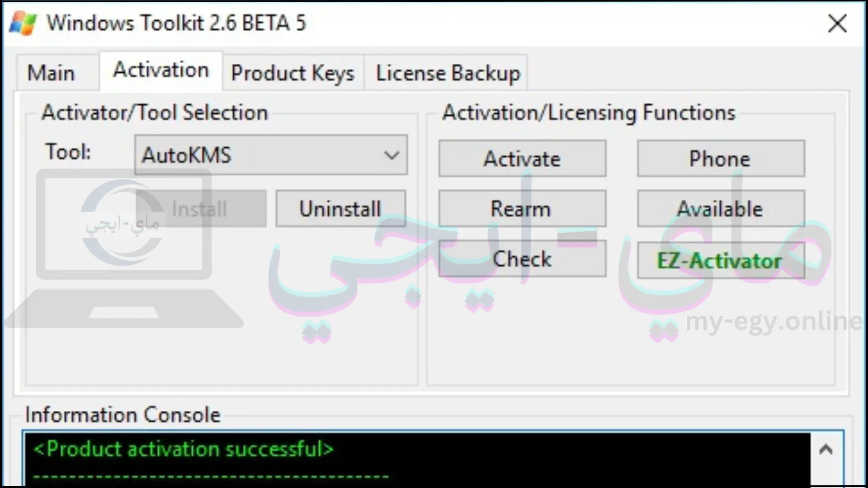Switch to the Main tab
Image resolution: width=868 pixels, height=488 pixels.
click(51, 71)
